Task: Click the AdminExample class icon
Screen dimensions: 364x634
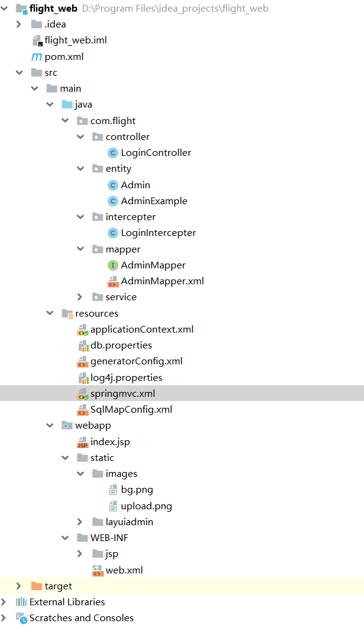Action: click(x=113, y=201)
